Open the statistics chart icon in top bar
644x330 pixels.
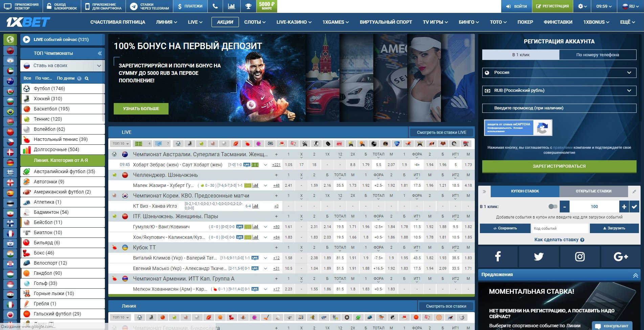[231, 6]
